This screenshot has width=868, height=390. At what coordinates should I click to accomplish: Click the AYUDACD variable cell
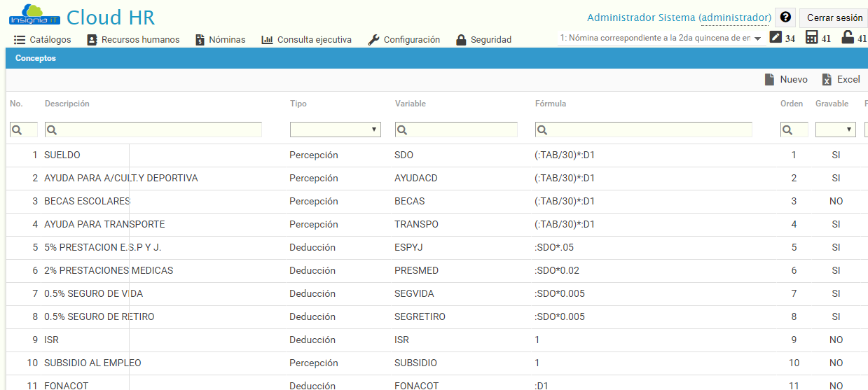pos(415,178)
